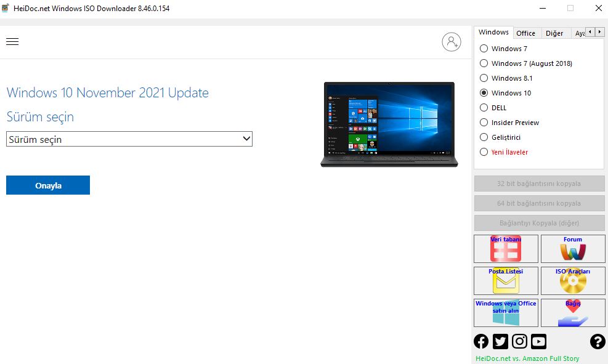Open the Bağış donation tile

click(573, 312)
